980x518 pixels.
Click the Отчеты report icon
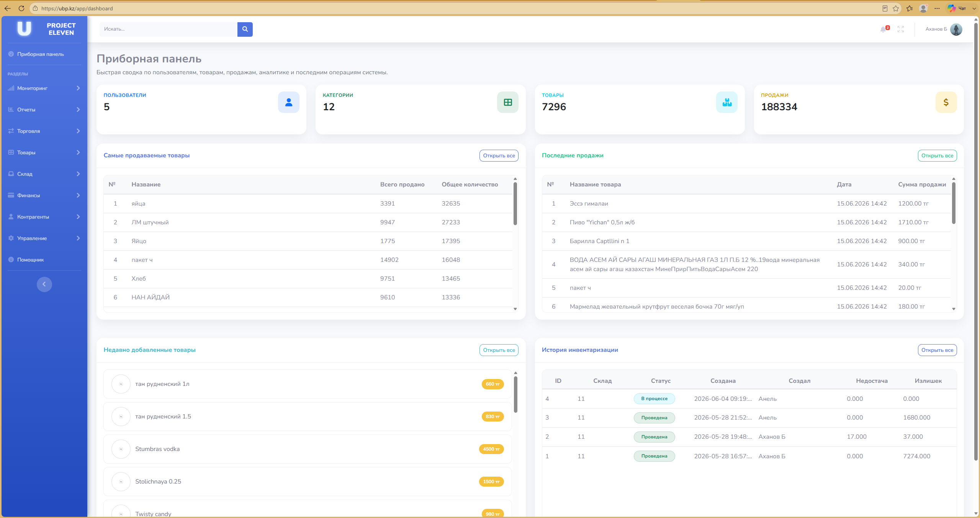point(11,109)
